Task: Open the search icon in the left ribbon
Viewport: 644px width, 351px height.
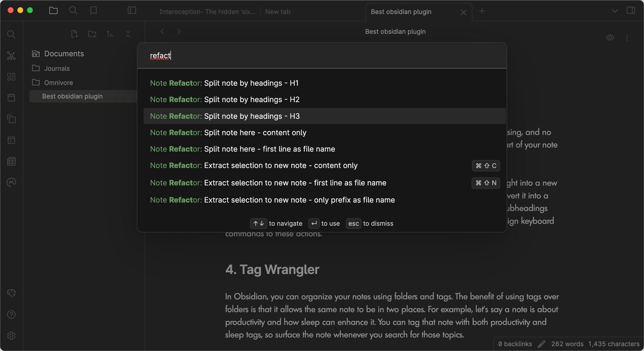Action: coord(12,34)
